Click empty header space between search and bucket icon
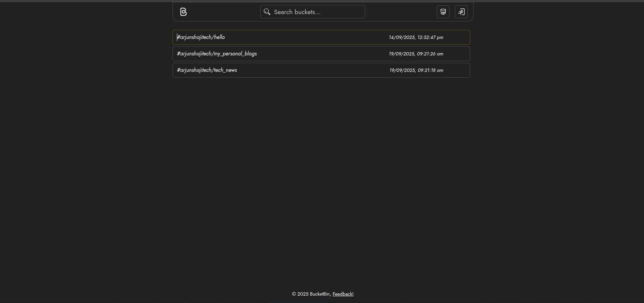 400,12
